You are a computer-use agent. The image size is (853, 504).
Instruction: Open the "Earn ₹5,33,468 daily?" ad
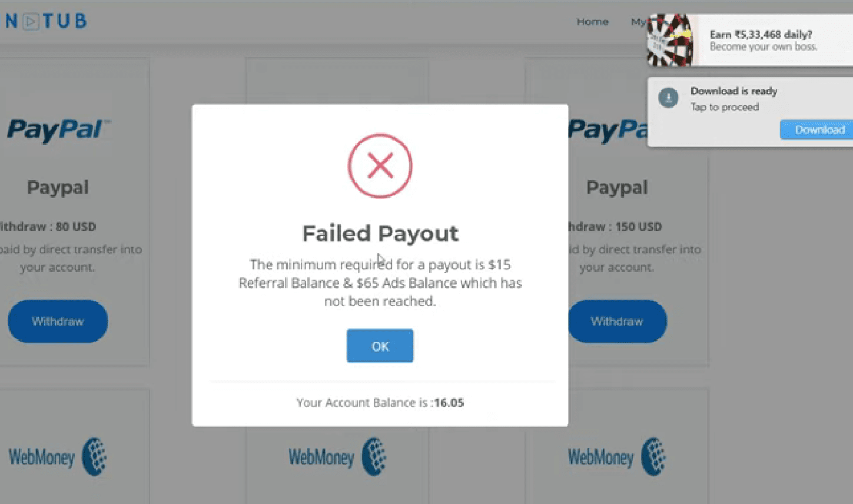point(761,35)
